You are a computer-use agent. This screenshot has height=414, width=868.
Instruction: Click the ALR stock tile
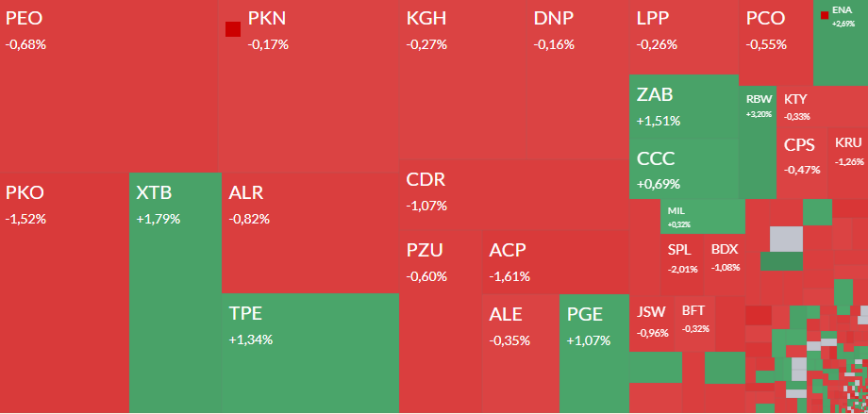pyautogui.click(x=309, y=231)
